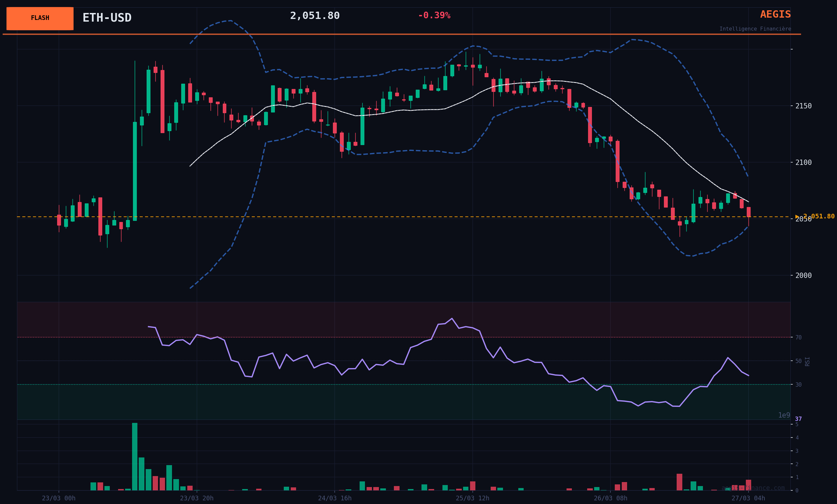Click the orange current-price arrow marker
Viewport: 837px width, 504px height.
797,216
